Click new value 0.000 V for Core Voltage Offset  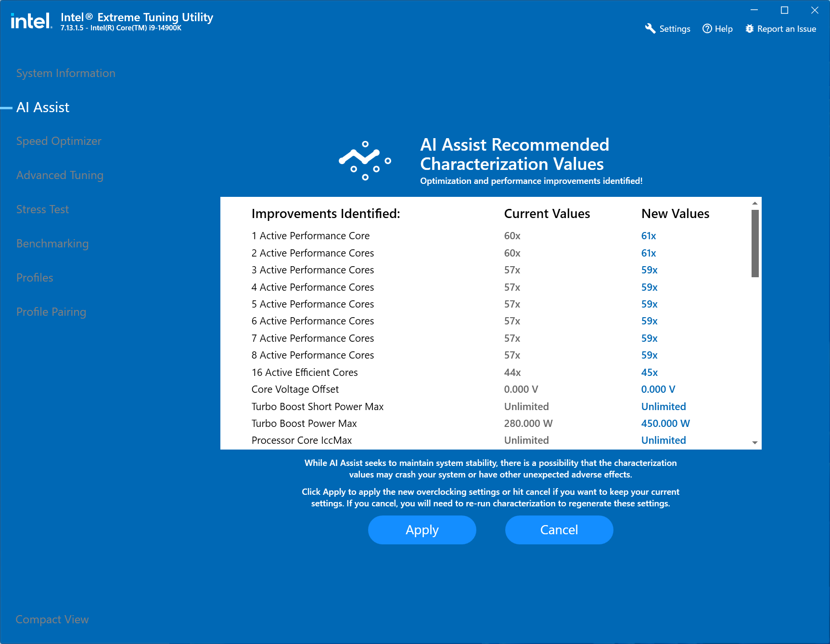click(x=658, y=389)
